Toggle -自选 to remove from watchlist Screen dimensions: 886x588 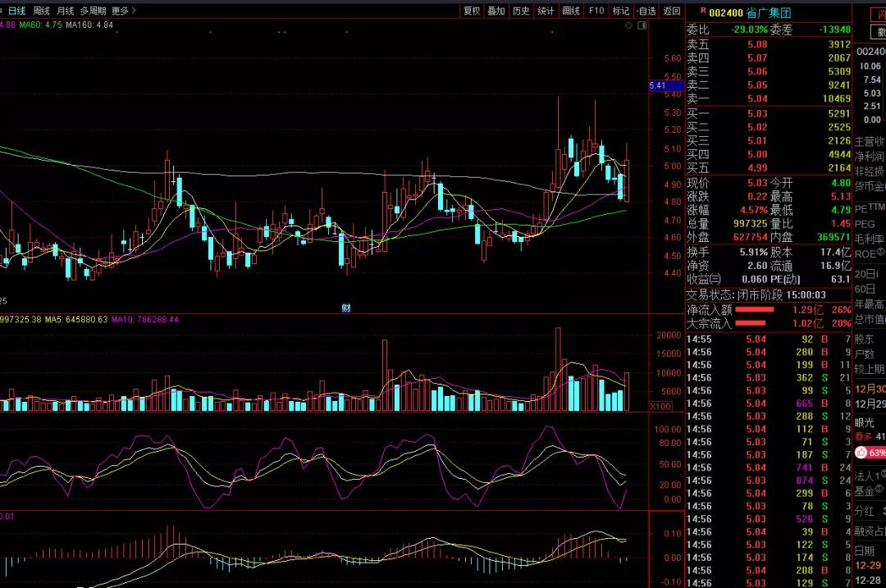(x=646, y=11)
